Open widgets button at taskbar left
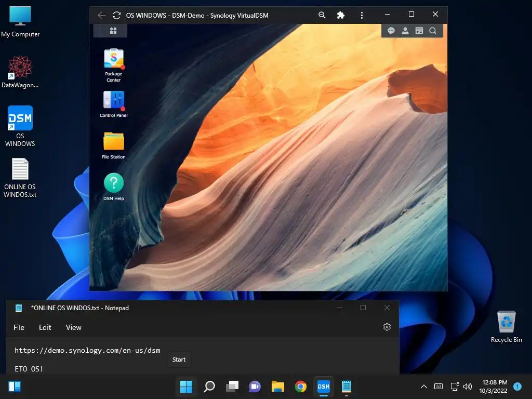This screenshot has width=532, height=399. pos(15,387)
